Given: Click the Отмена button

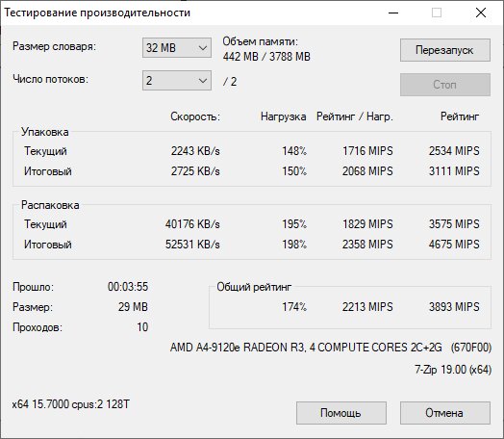Looking at the screenshot, I should coord(445,413).
